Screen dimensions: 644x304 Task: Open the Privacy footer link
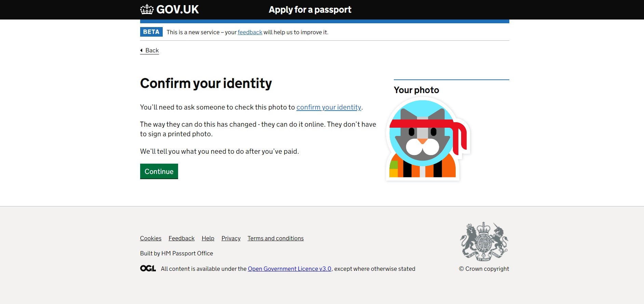[231, 238]
